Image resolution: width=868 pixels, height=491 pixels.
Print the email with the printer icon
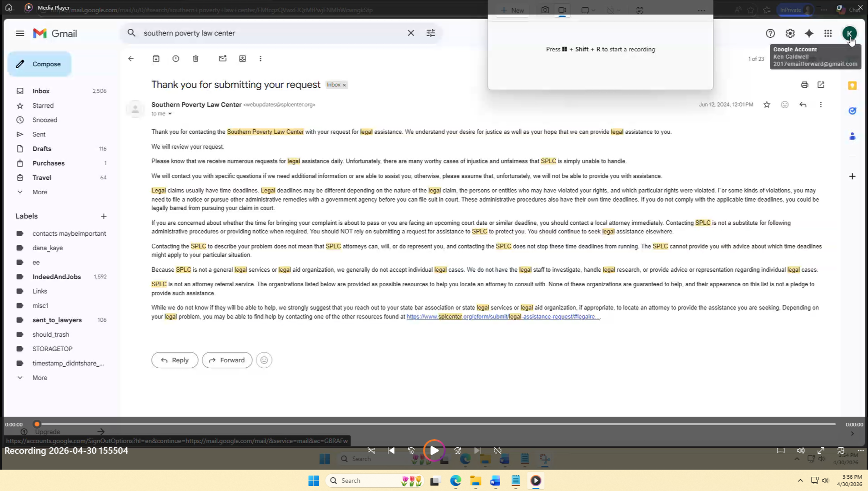point(804,85)
